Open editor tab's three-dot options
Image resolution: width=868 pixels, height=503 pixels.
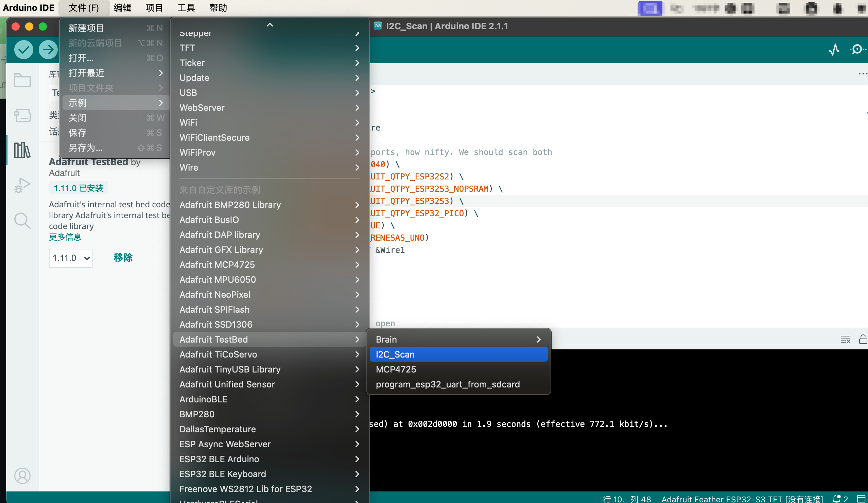tap(863, 74)
